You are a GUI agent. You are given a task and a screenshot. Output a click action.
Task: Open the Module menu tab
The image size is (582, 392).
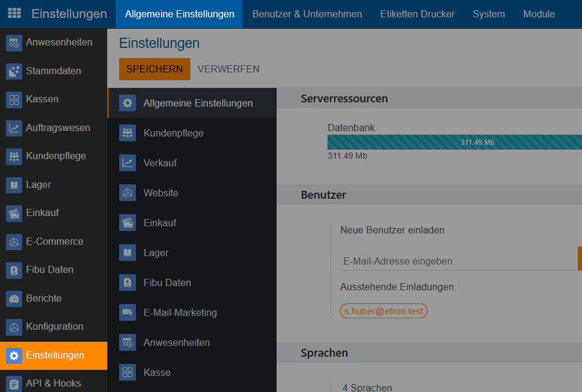(539, 14)
